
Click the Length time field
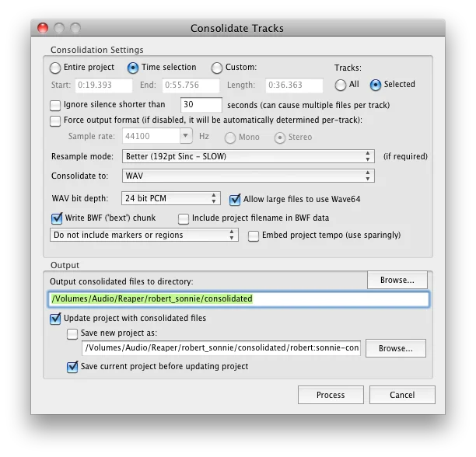click(x=294, y=85)
